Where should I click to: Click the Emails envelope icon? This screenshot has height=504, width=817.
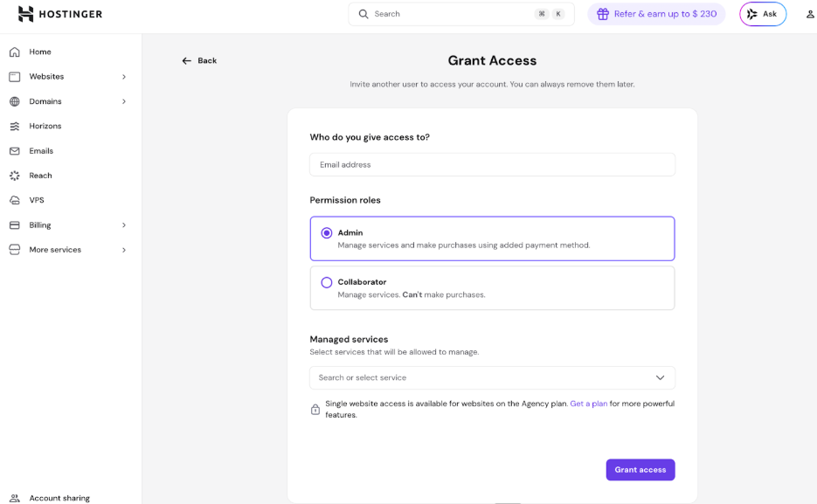click(14, 151)
